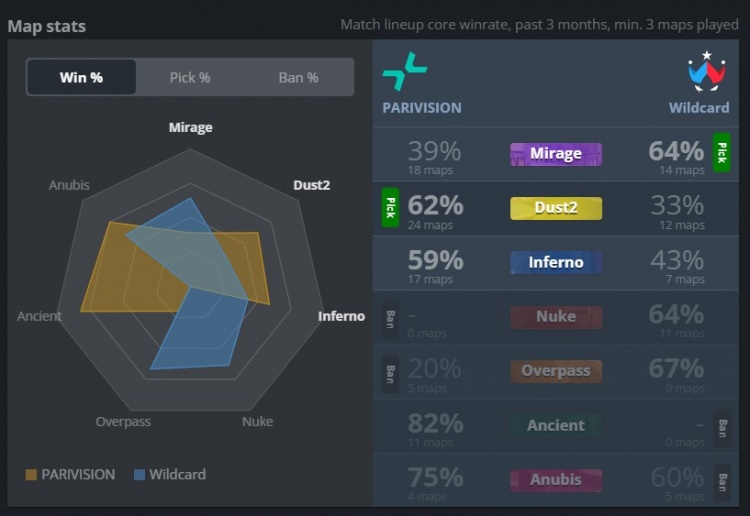Click the Wildcard team logo icon
The height and width of the screenshot is (516, 750).
pos(706,72)
